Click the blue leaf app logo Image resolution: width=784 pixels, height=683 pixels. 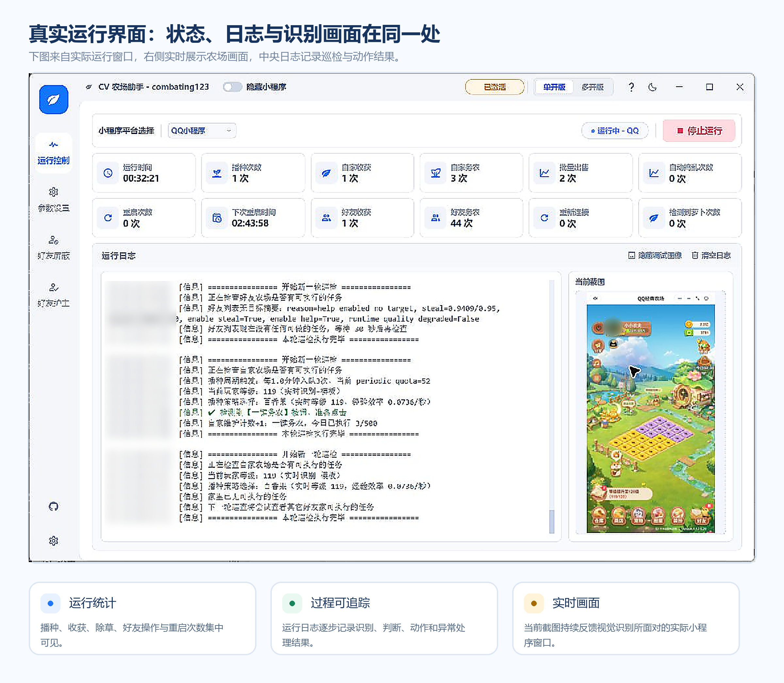point(54,99)
